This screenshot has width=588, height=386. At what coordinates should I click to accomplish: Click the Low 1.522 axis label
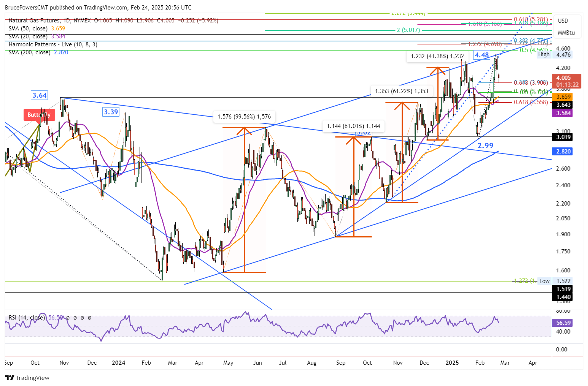coord(555,281)
